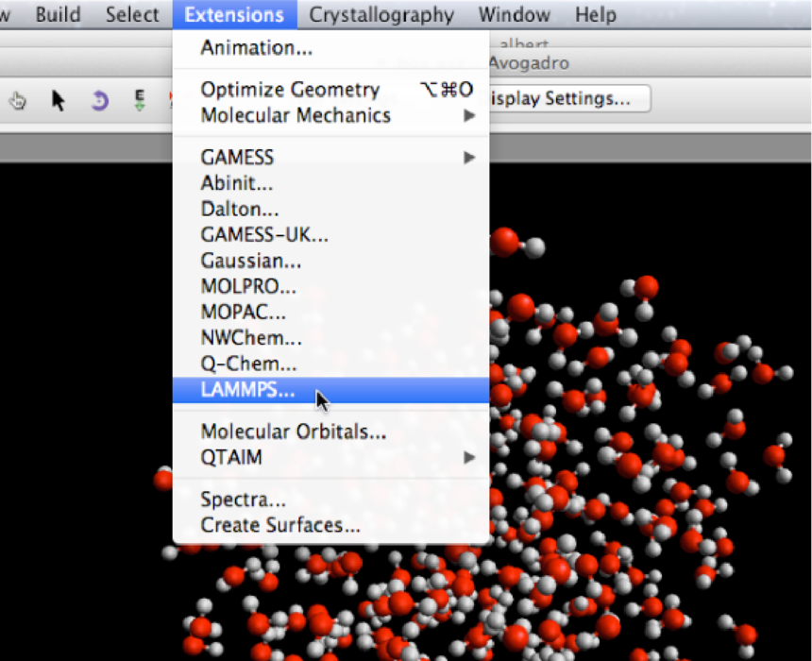
Task: Activate the auto-optimization E tool
Action: tap(140, 100)
